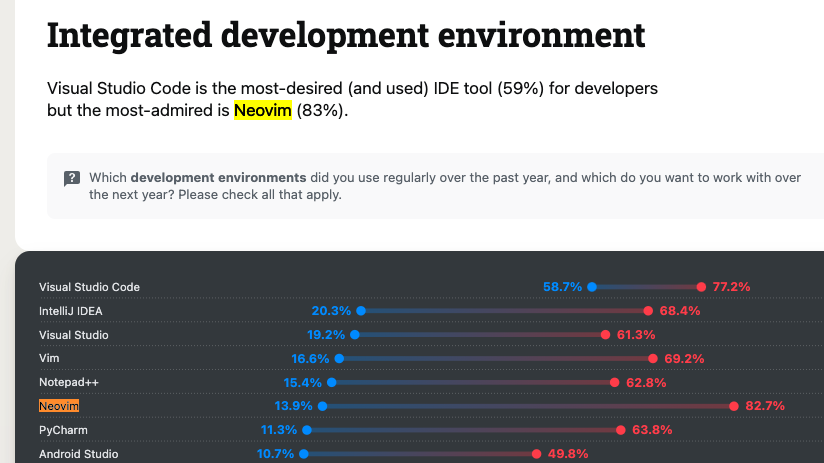Click Visual Studio's red 61.3% dot
The height and width of the screenshot is (463, 824).
605,335
